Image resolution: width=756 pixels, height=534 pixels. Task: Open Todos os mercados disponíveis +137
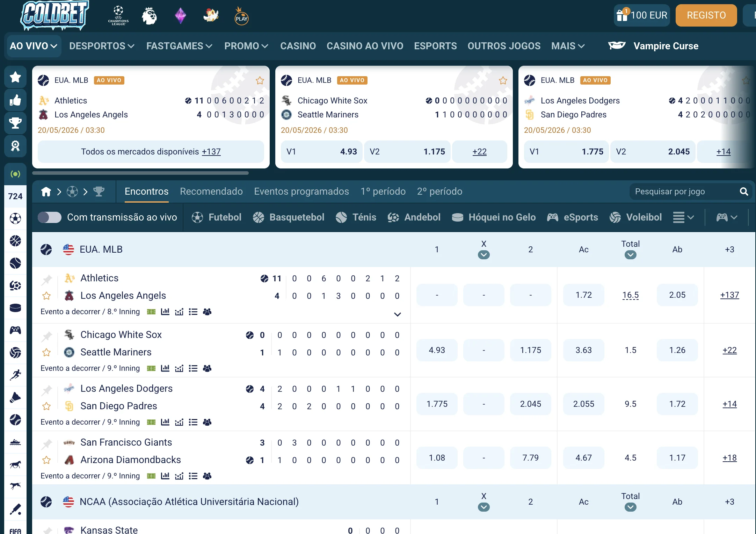[x=151, y=152]
